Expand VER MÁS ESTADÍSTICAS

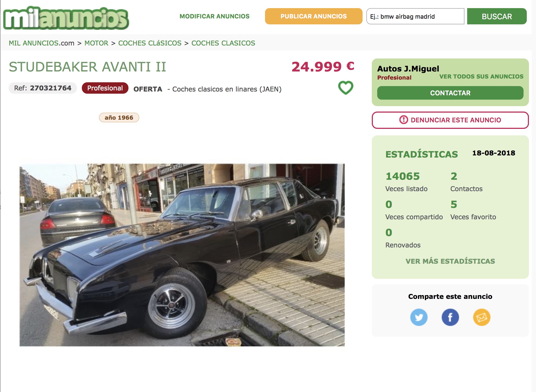pyautogui.click(x=450, y=261)
